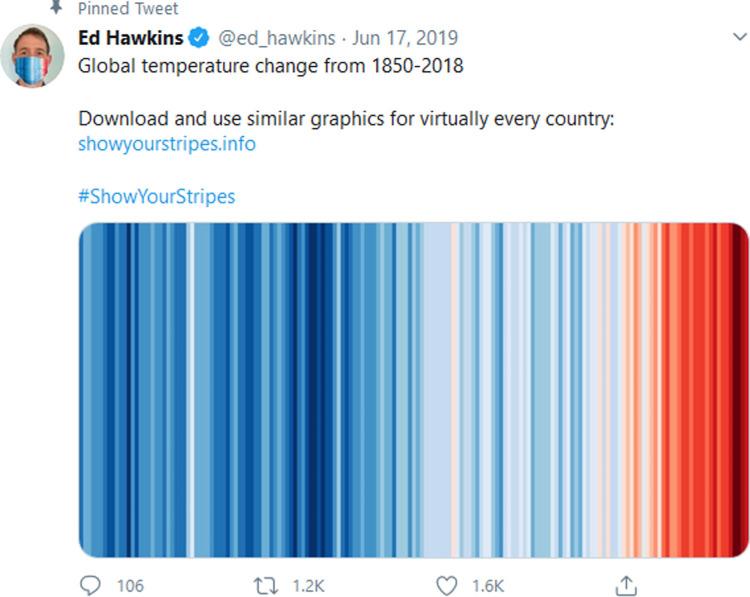Image resolution: width=750 pixels, height=597 pixels.
Task: Click the 1.6K likes count
Action: [x=488, y=585]
